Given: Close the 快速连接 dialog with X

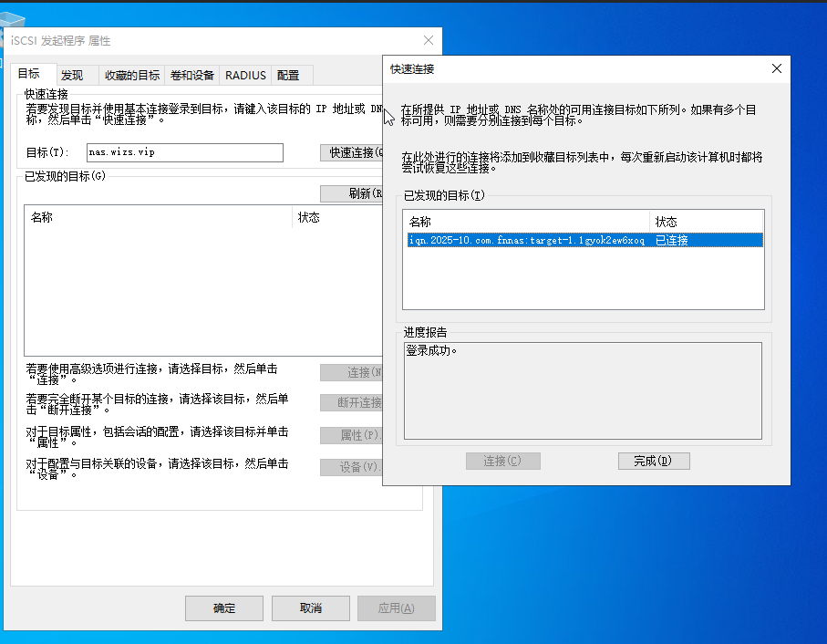Looking at the screenshot, I should [777, 68].
